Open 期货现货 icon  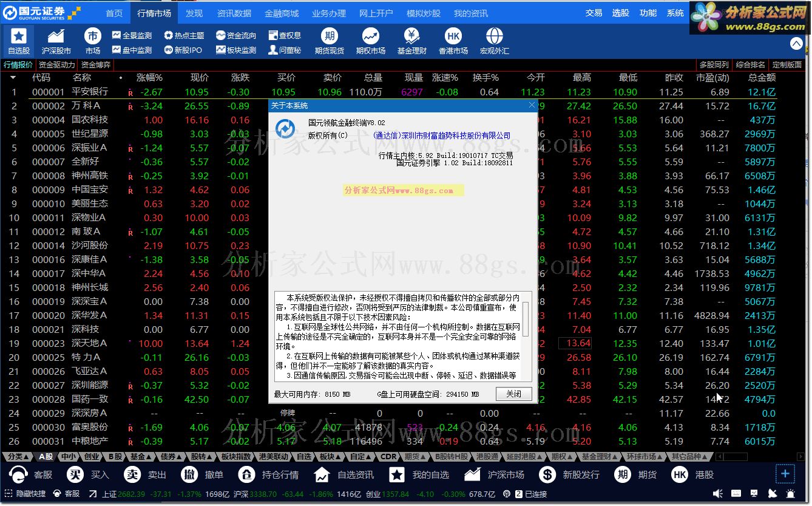point(330,36)
